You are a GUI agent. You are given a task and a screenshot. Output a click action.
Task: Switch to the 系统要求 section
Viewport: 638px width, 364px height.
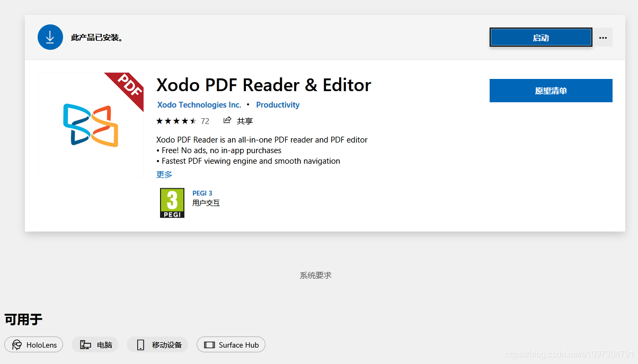click(316, 276)
